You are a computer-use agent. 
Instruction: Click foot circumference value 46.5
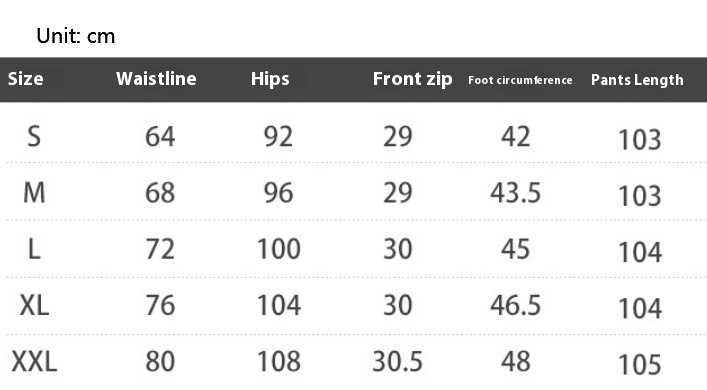(515, 305)
